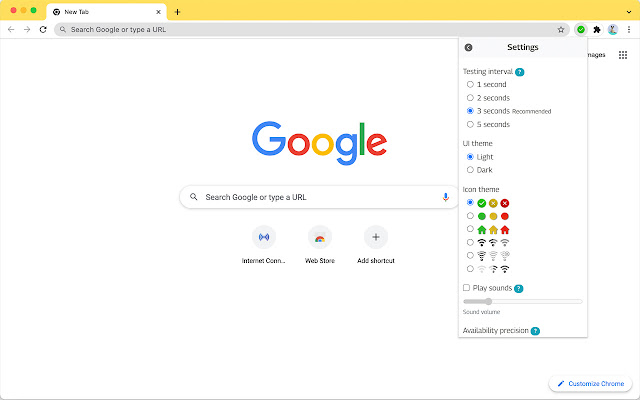Click the Google search box
This screenshot has width=640, height=400.
pos(320,197)
